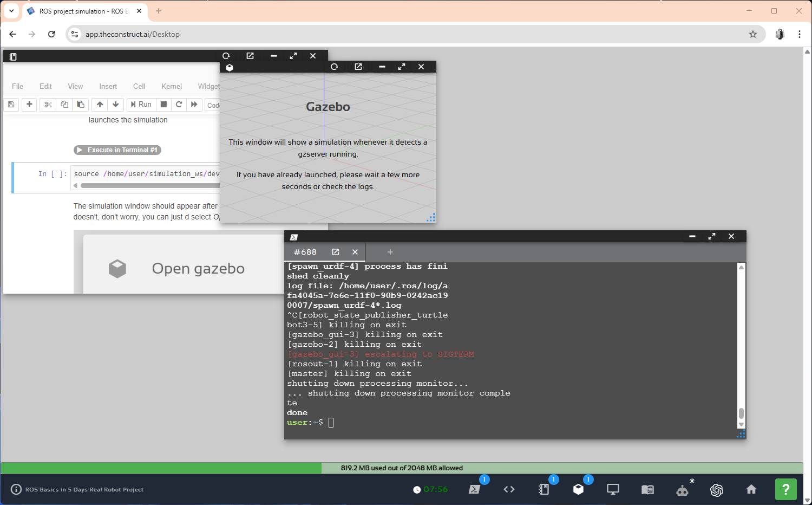Open the terminal from the bottom dock

(x=475, y=489)
